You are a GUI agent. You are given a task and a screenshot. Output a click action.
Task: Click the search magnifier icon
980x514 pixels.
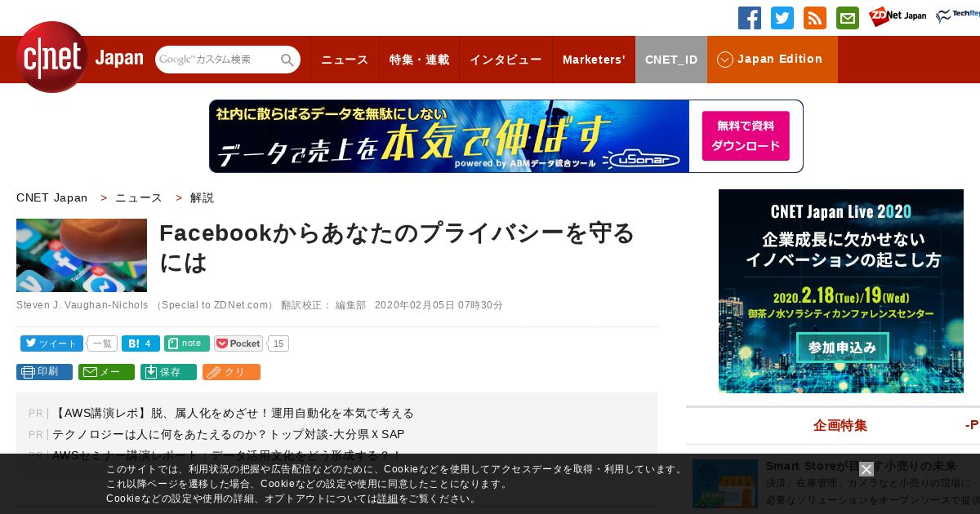(287, 60)
